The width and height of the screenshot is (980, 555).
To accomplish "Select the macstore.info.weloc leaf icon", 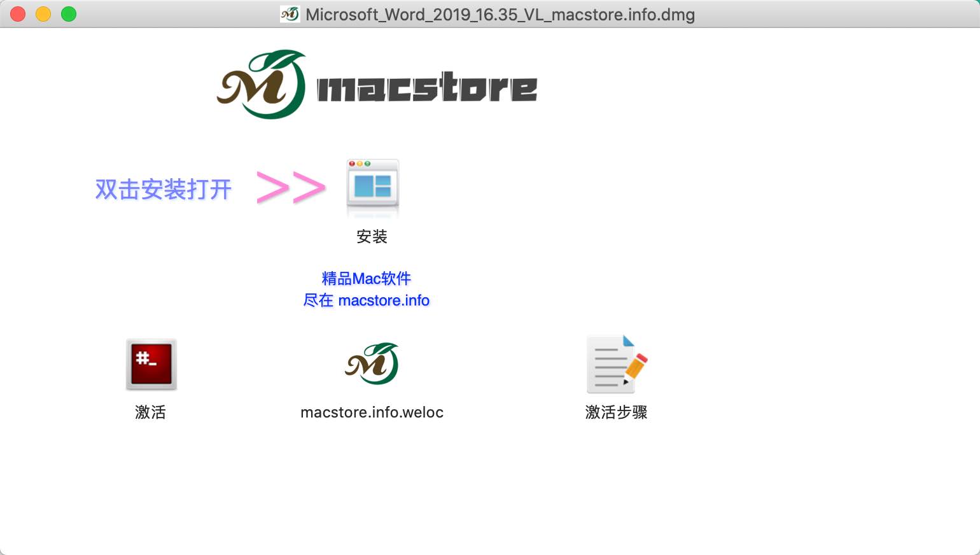I will [372, 364].
